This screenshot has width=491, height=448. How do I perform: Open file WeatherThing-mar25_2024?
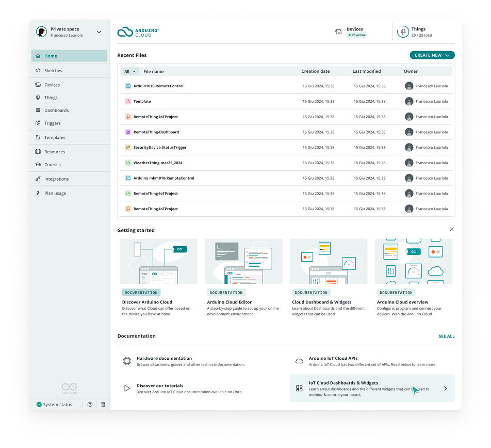158,163
